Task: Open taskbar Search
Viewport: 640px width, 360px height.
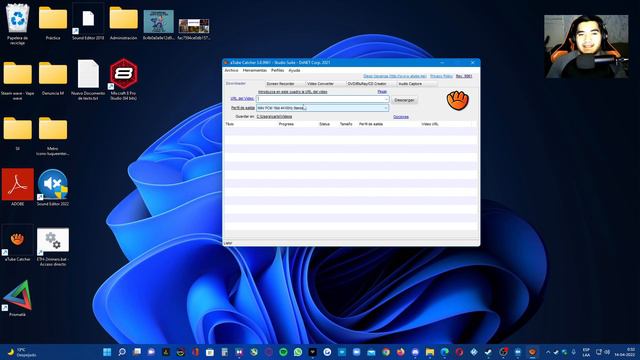Action: 122,352
